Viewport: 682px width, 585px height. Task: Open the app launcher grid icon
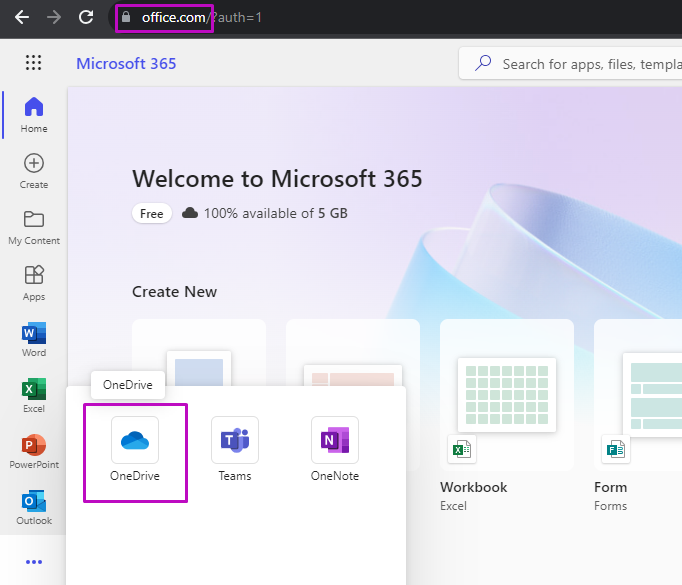coord(33,63)
